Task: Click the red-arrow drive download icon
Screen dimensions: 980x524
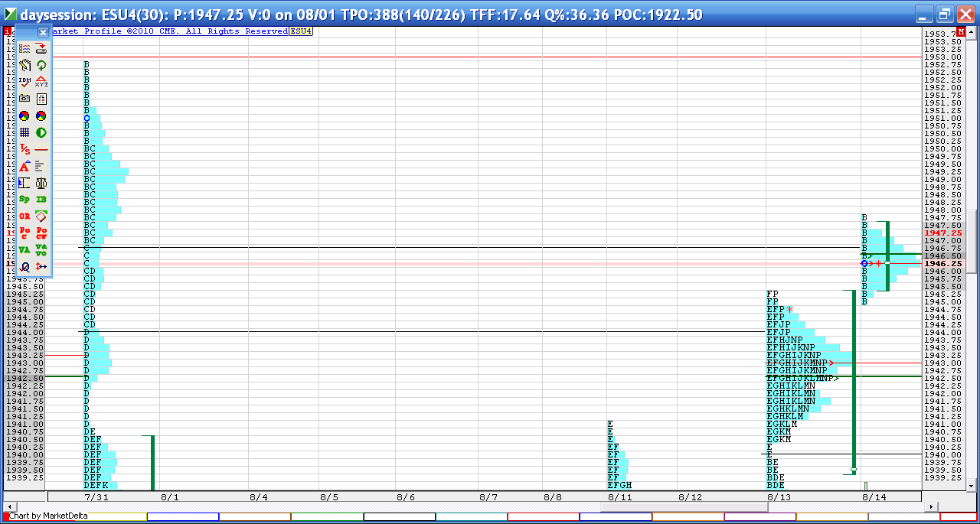Action: [x=41, y=48]
